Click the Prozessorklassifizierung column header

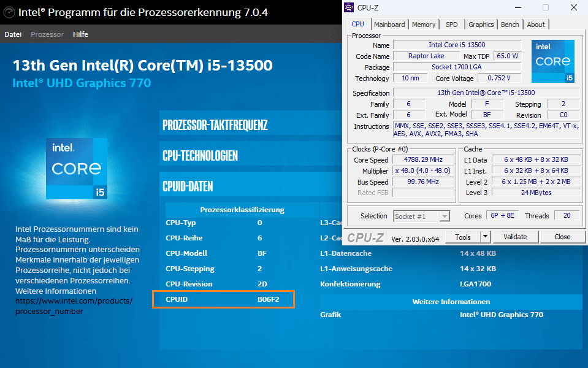242,210
